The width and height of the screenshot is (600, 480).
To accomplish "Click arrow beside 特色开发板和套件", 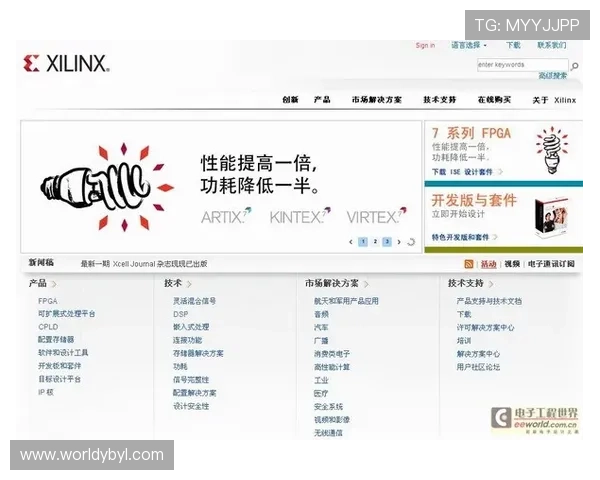I will point(495,237).
